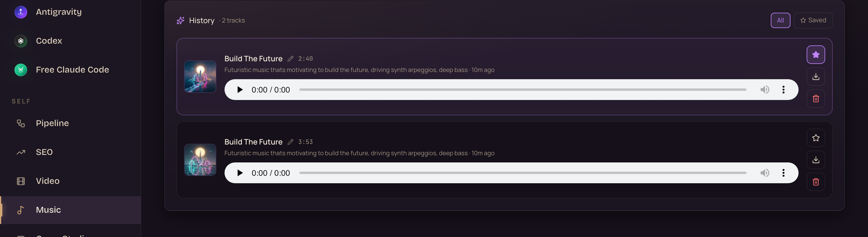Rename the 3:53 track using pencil icon
868x237 pixels.
pyautogui.click(x=290, y=142)
